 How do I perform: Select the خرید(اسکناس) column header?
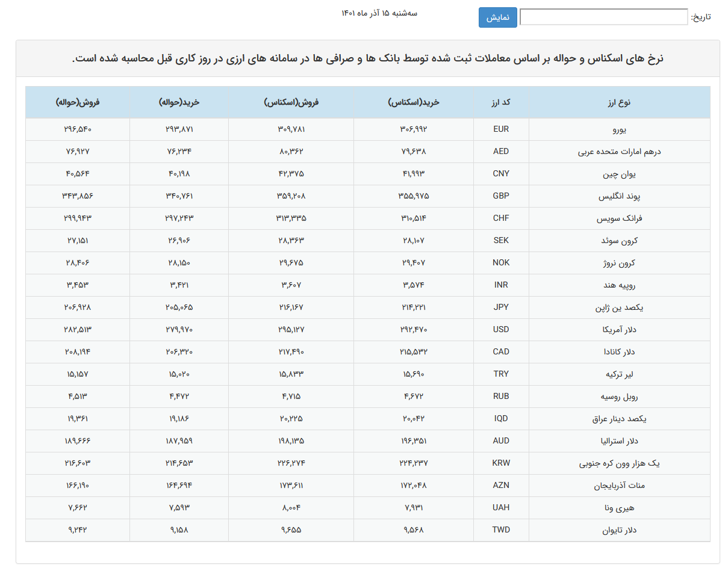click(x=414, y=102)
